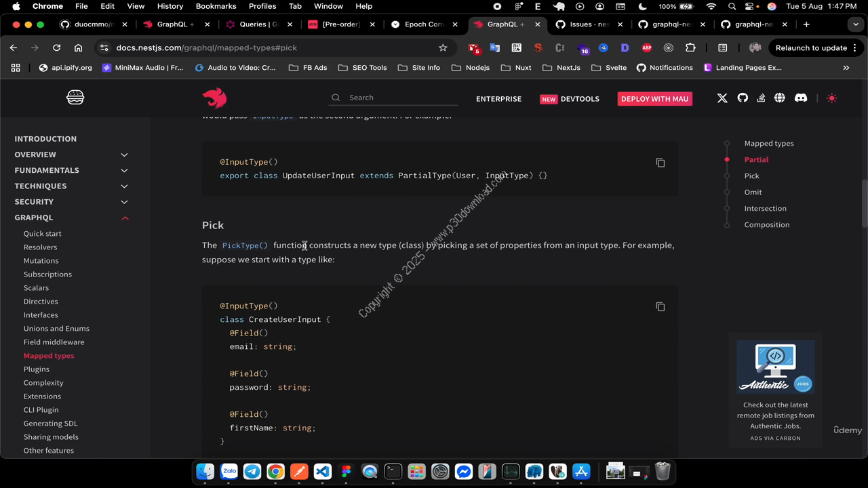Image resolution: width=868 pixels, height=488 pixels.
Task: Switch to the Issues GitHub tab
Action: (x=588, y=24)
